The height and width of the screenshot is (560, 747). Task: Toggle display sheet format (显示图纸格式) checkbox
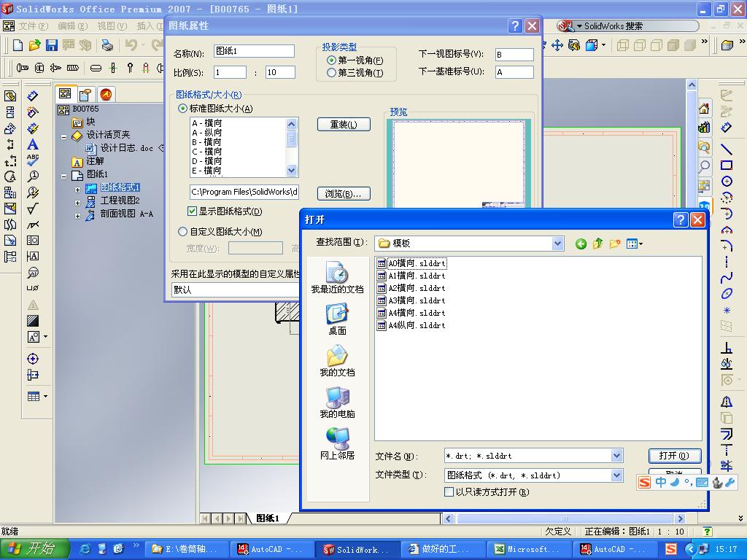(x=193, y=211)
